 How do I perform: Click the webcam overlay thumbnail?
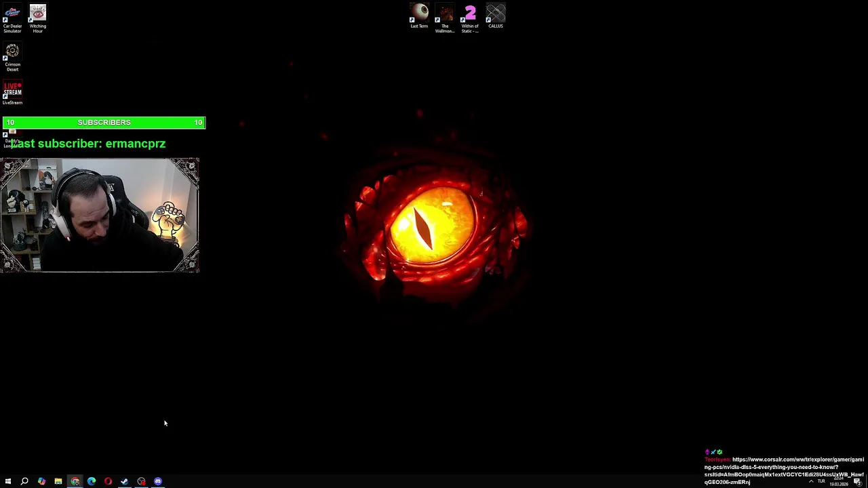tap(100, 215)
